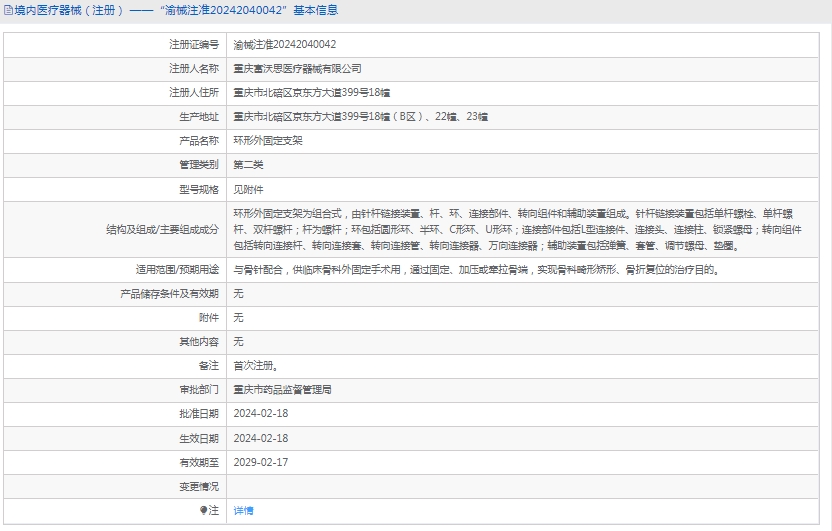Viewport: 832px width, 531px height.
Task: Click the bulb icon next to 注
Action: [x=203, y=510]
